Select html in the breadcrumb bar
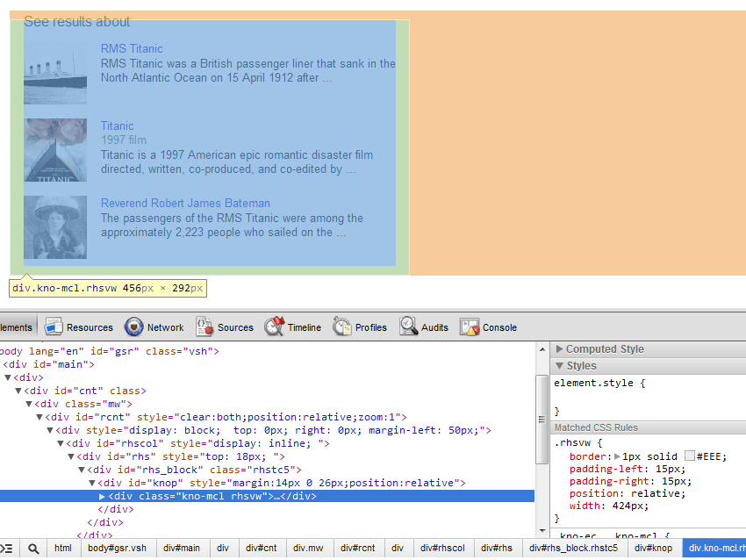The height and width of the screenshot is (560, 746). coord(63,548)
